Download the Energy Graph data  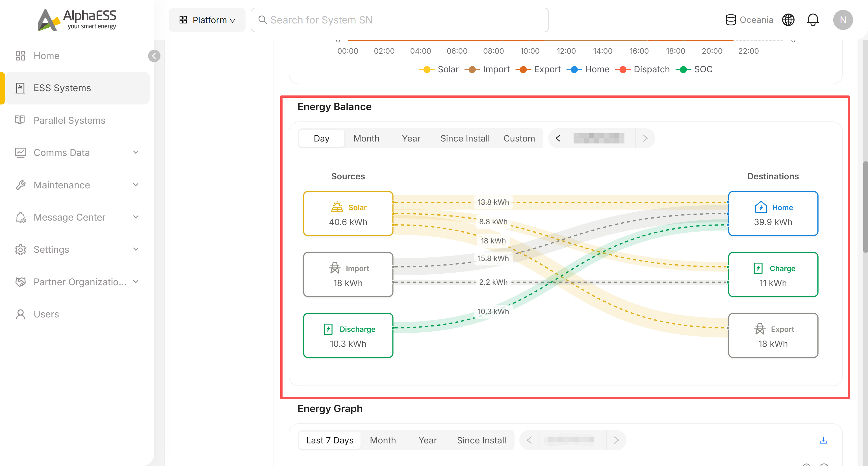(x=823, y=440)
